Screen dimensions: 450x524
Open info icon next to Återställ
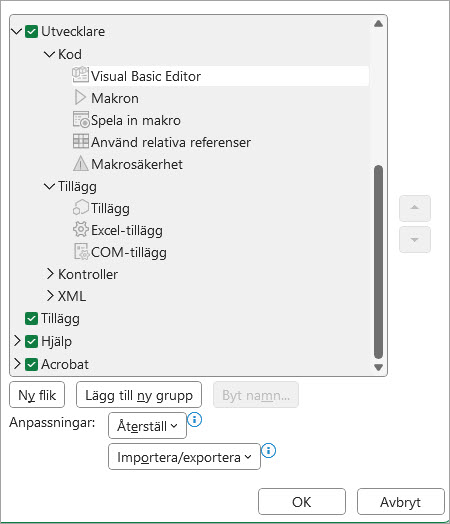194,419
